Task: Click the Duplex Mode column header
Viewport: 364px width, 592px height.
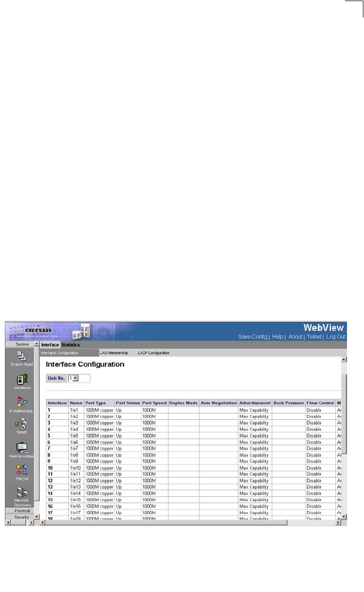Action: pos(183,403)
